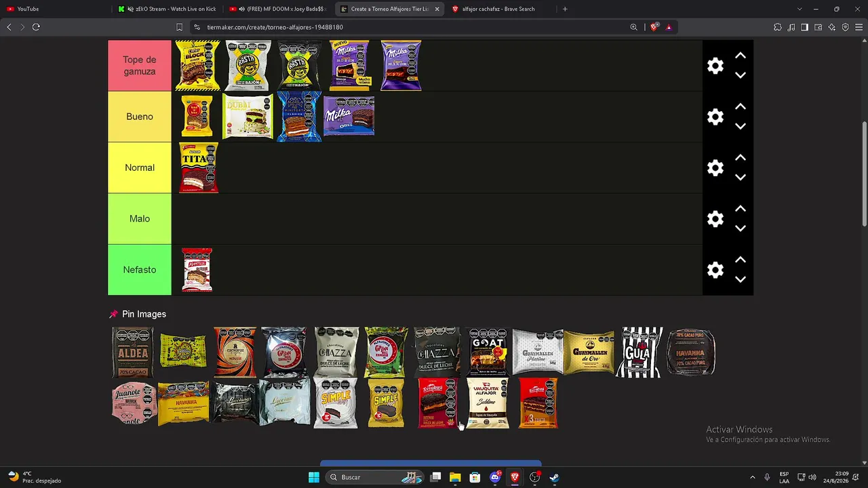Open settings gear for Bueno tier
868x488 pixels.
715,117
